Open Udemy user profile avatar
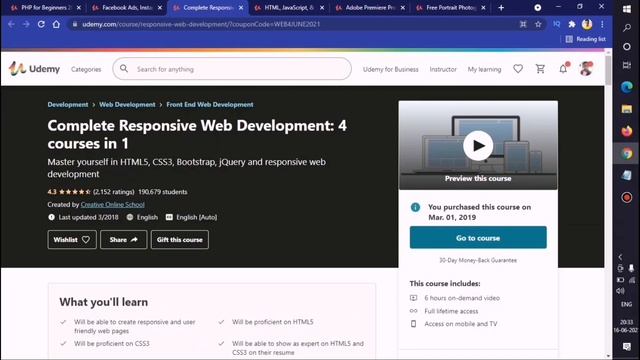The image size is (640, 360). (587, 69)
